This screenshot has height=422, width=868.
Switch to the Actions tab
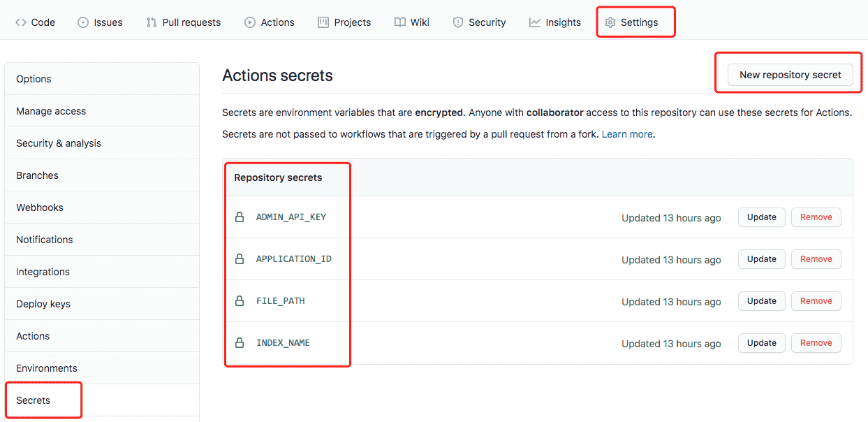pos(270,22)
